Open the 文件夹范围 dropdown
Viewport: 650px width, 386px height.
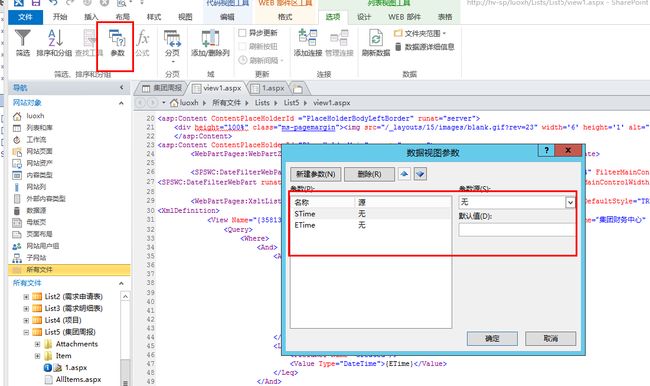420,33
